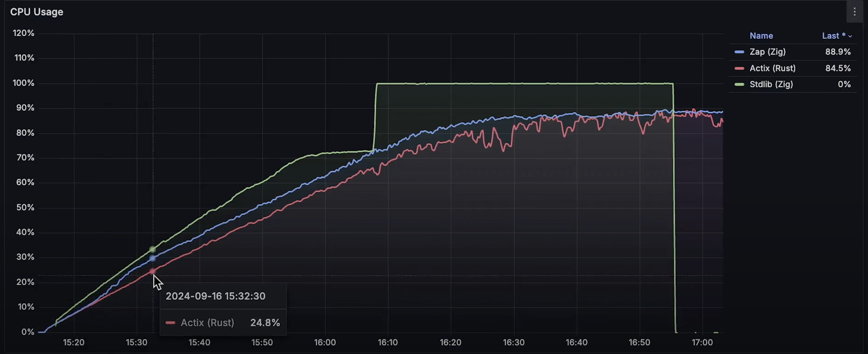Toggle visibility of Zap (Zig) series
Image resolution: width=868 pixels, height=354 pixels.
[x=767, y=52]
